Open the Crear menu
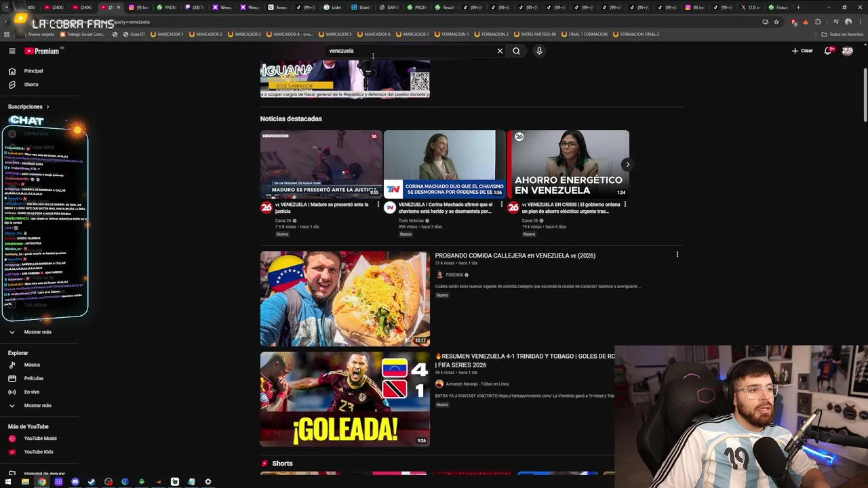This screenshot has height=488, width=868. (x=802, y=51)
